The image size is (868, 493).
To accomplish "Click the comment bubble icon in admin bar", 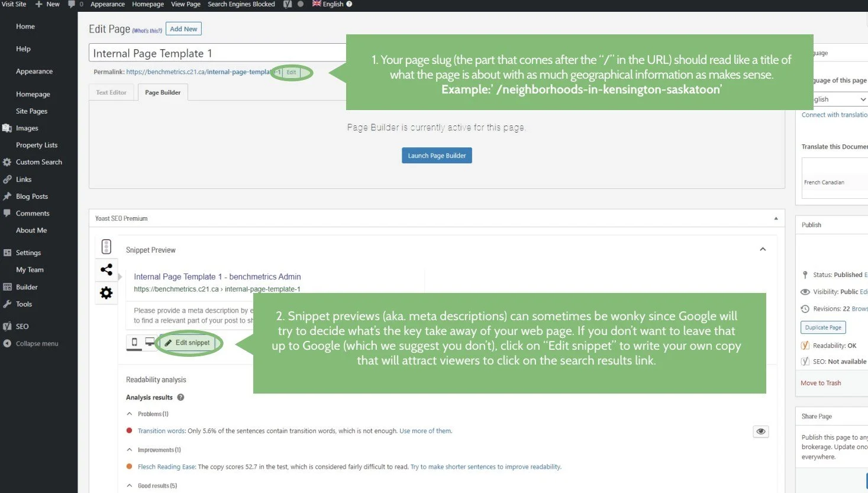I will point(72,4).
